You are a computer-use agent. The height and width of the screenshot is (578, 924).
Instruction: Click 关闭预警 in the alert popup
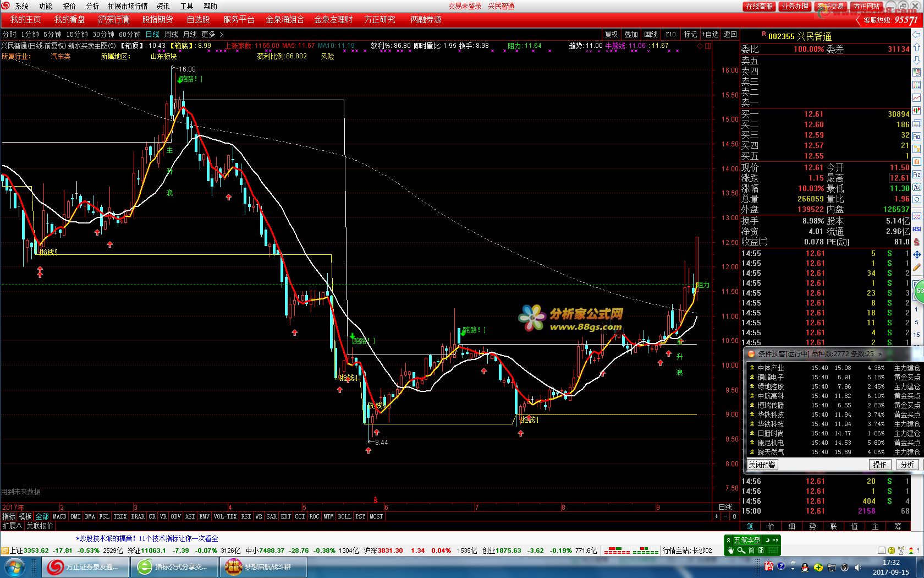point(762,465)
